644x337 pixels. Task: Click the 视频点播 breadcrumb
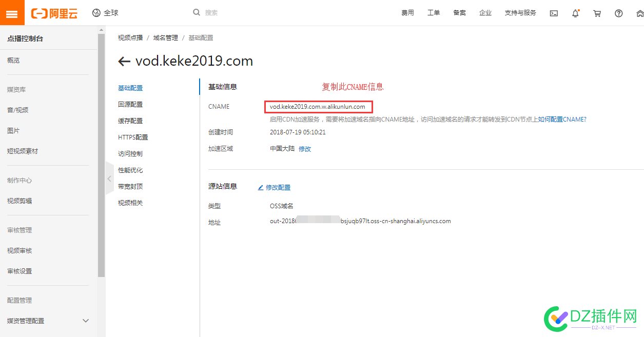130,38
